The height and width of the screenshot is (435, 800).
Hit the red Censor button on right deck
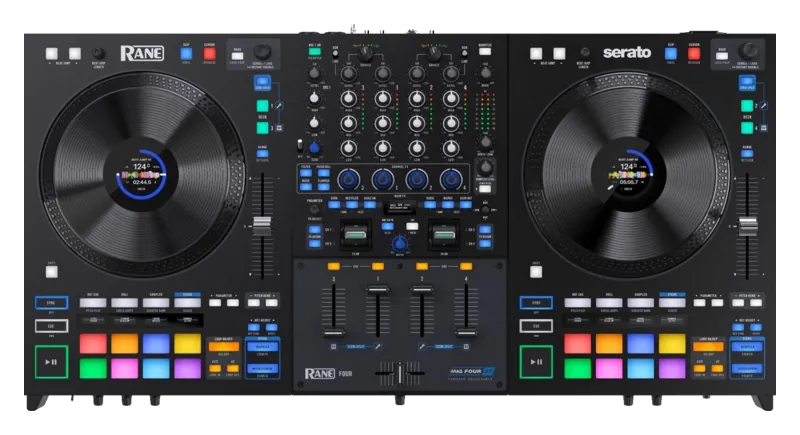tap(694, 54)
